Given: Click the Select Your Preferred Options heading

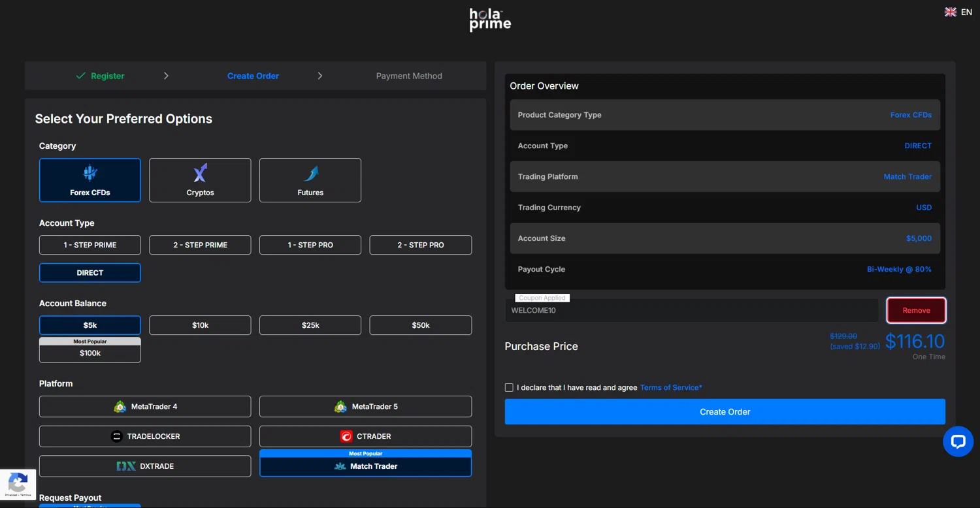Looking at the screenshot, I should (123, 119).
